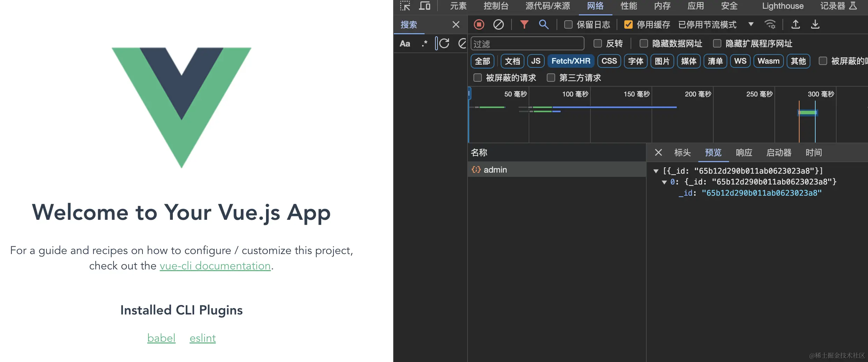
Task: Check hide extension URLs option
Action: click(717, 43)
